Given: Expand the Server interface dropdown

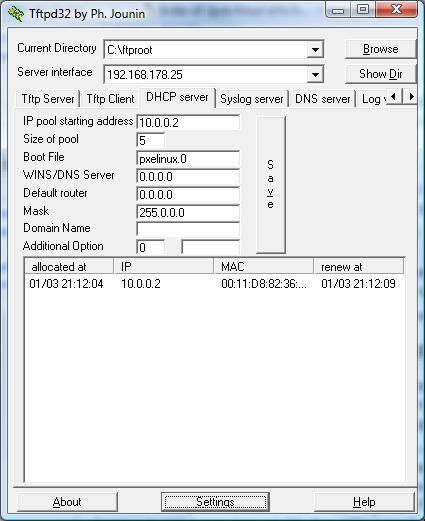Looking at the screenshot, I should (315, 74).
